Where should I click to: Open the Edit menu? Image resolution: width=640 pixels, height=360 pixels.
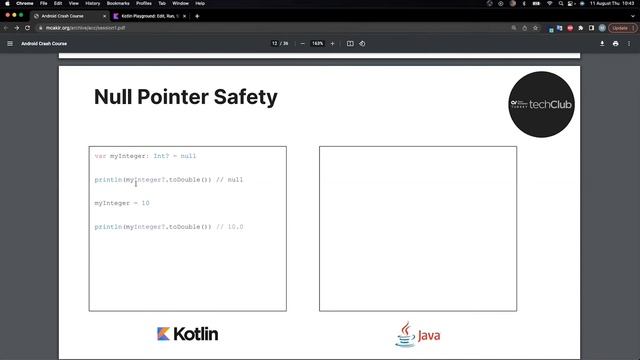pos(58,3)
